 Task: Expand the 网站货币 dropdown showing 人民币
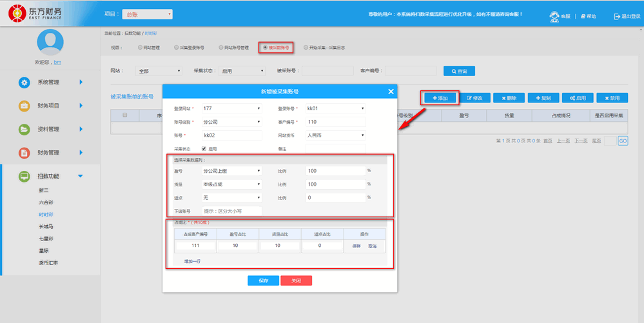coord(335,135)
